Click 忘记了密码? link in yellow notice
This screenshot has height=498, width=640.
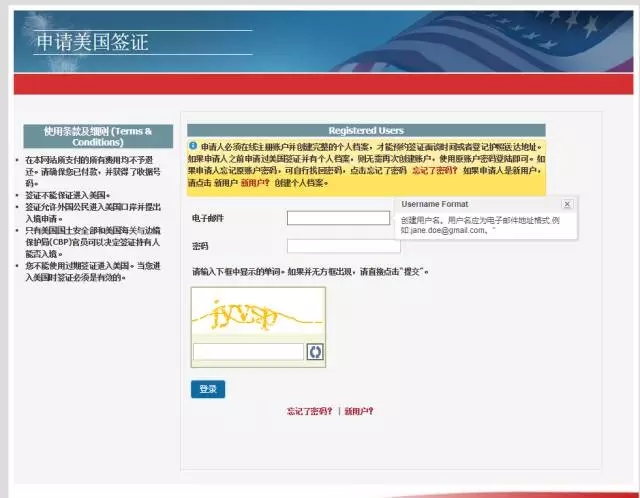pyautogui.click(x=435, y=171)
